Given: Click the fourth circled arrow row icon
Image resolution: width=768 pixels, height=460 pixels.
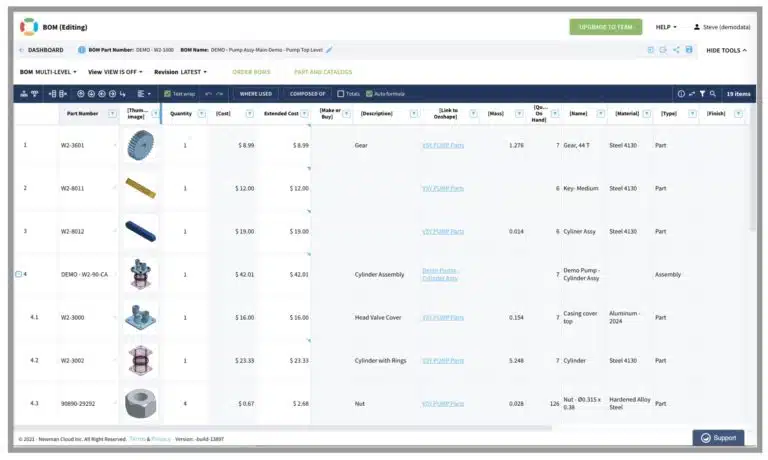Looking at the screenshot, I should pyautogui.click(x=112, y=94).
